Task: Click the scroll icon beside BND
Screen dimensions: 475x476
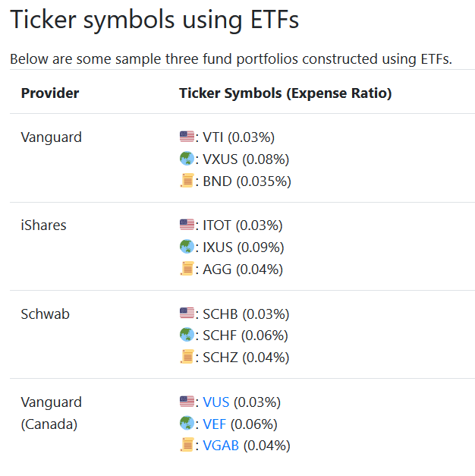Action: coord(187,181)
